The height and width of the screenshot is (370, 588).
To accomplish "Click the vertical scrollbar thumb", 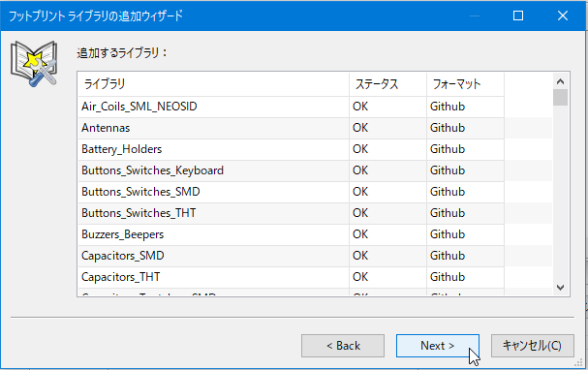I will click(x=561, y=98).
